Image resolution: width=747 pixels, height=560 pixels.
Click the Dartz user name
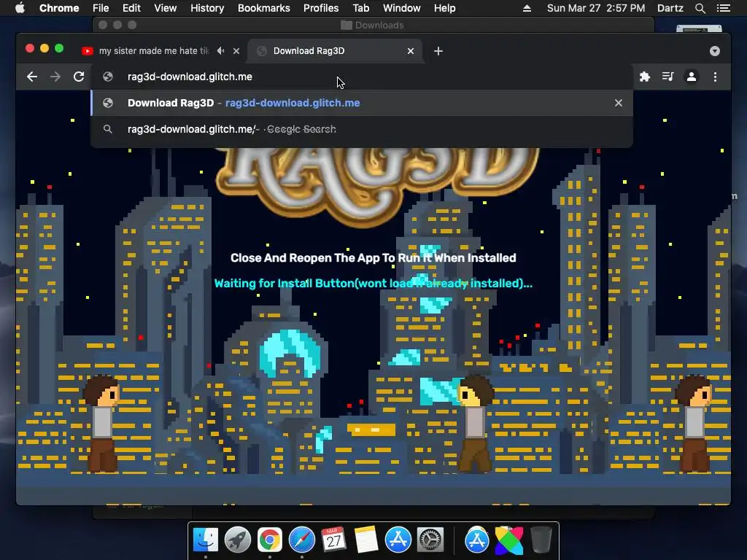(x=670, y=8)
